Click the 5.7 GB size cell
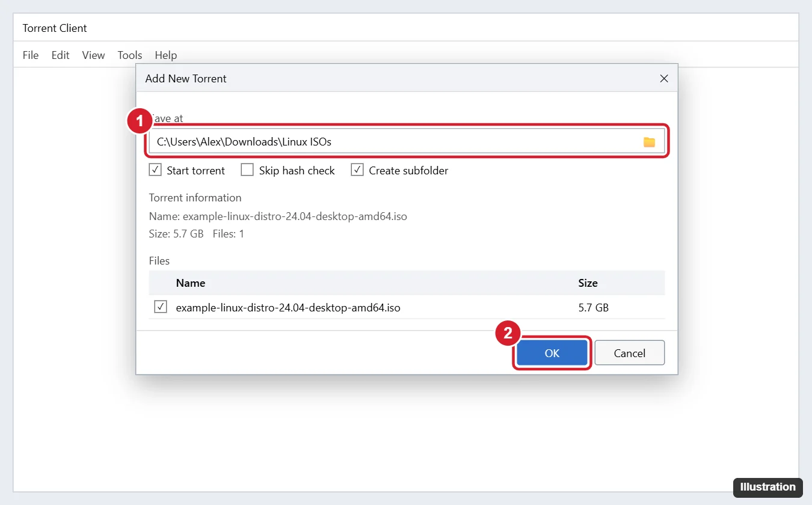 [x=593, y=307]
